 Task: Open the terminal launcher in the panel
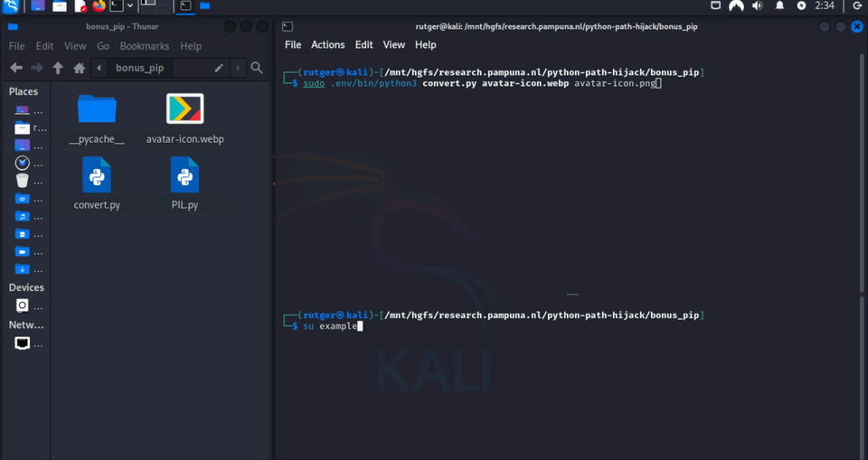click(x=117, y=6)
